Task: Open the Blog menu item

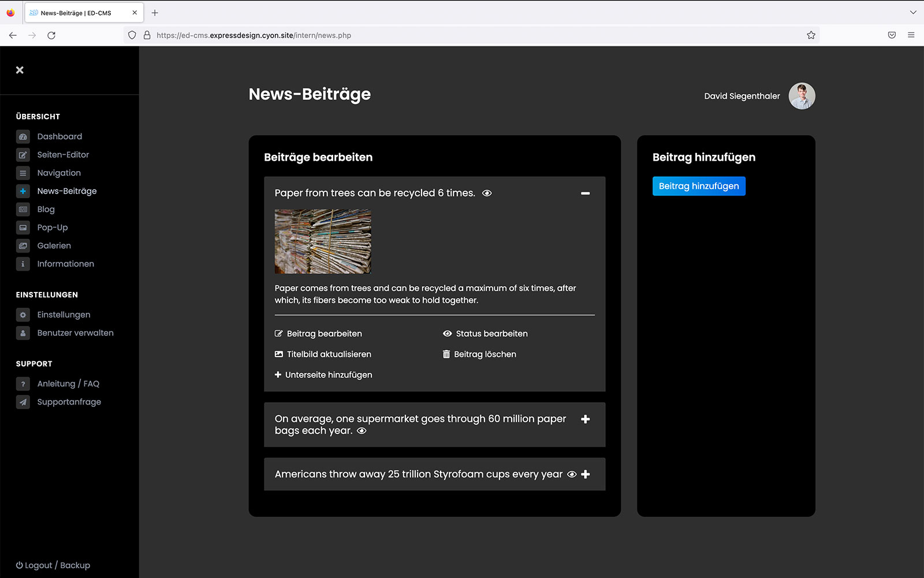Action: [46, 209]
